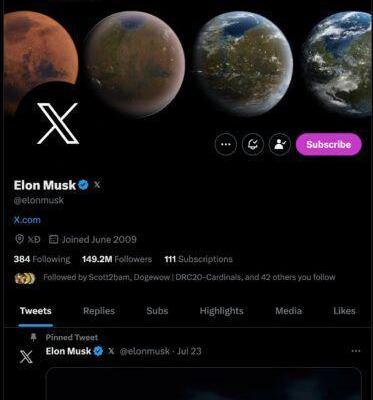Viewport: 373px width, 400px height.
Task: Toggle tweet notifications bell icon
Action: click(253, 144)
